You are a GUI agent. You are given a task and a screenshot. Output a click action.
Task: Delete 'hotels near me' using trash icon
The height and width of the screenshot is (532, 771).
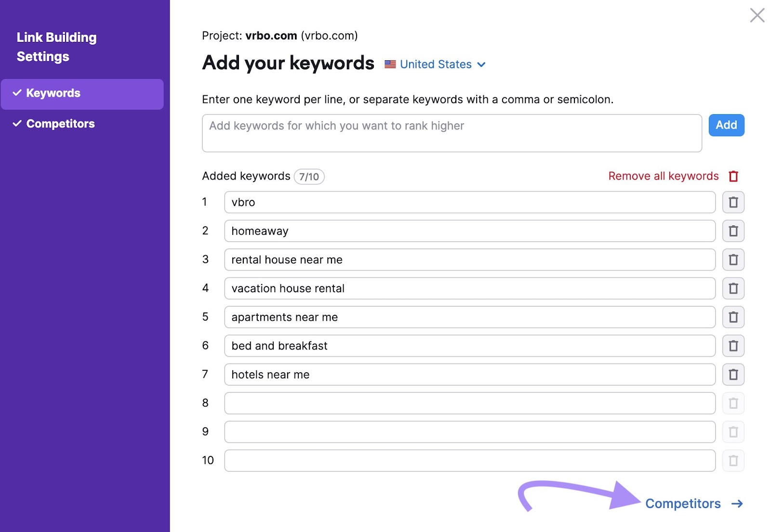click(x=733, y=375)
